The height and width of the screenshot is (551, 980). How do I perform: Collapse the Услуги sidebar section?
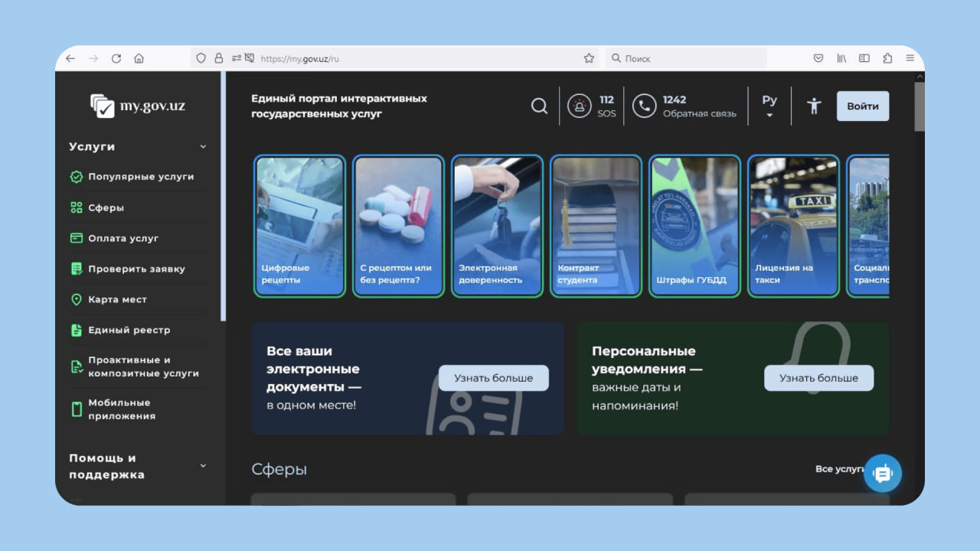pyautogui.click(x=203, y=147)
